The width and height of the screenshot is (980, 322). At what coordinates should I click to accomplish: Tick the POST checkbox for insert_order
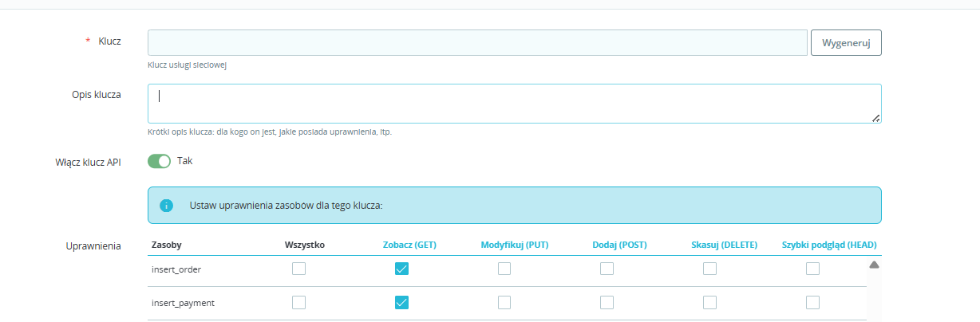(x=607, y=269)
